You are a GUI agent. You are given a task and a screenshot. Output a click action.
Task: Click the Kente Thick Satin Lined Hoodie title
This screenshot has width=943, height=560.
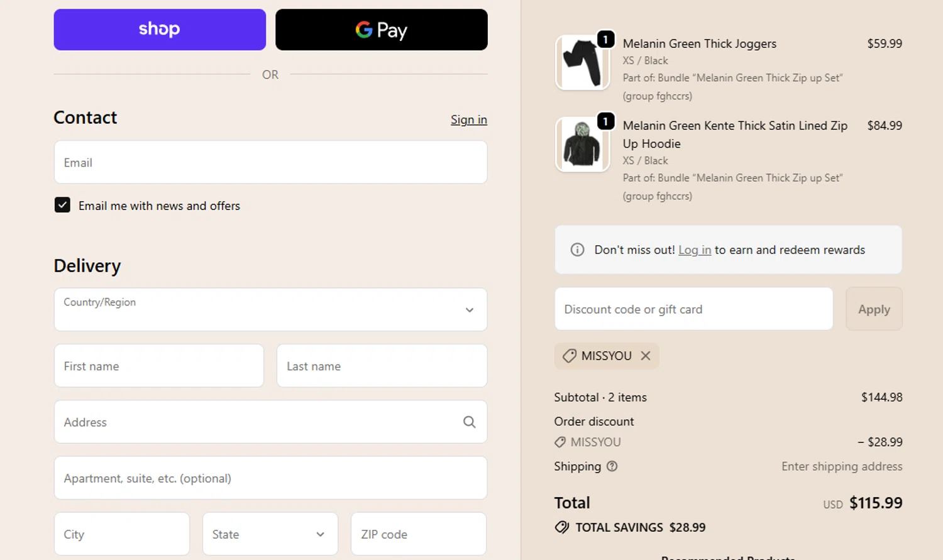point(735,135)
